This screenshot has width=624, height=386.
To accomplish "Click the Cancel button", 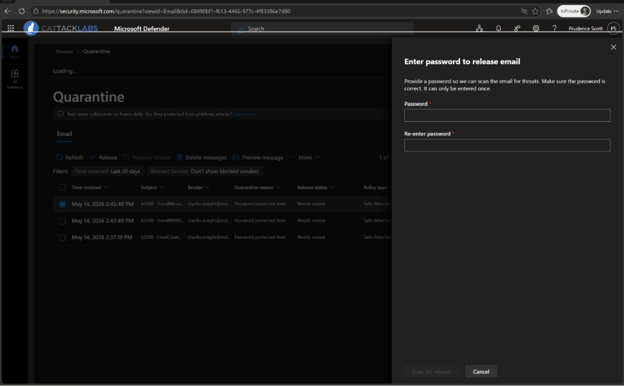I will pyautogui.click(x=481, y=372).
